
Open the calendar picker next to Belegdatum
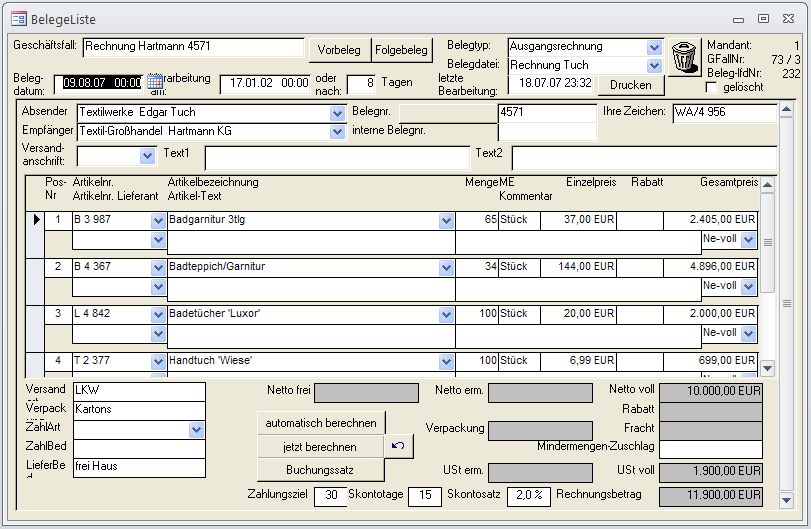coord(155,82)
